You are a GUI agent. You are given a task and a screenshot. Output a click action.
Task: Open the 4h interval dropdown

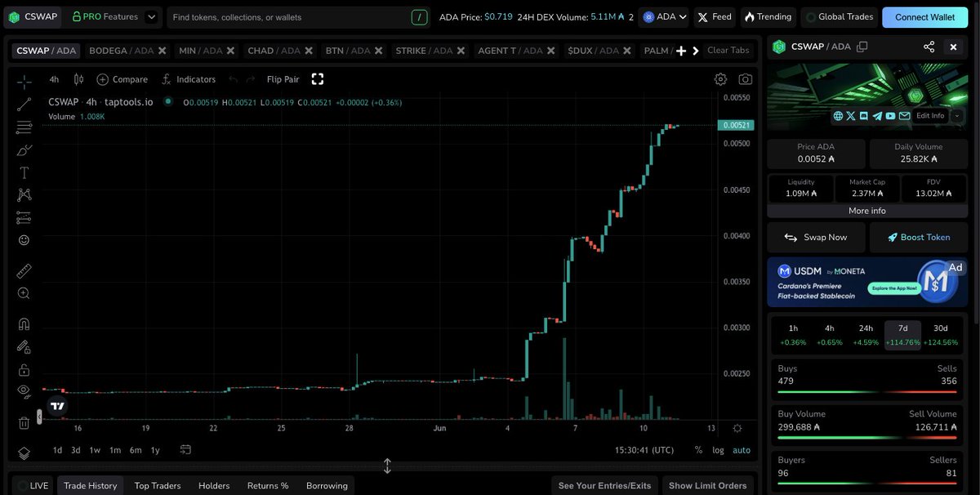54,79
